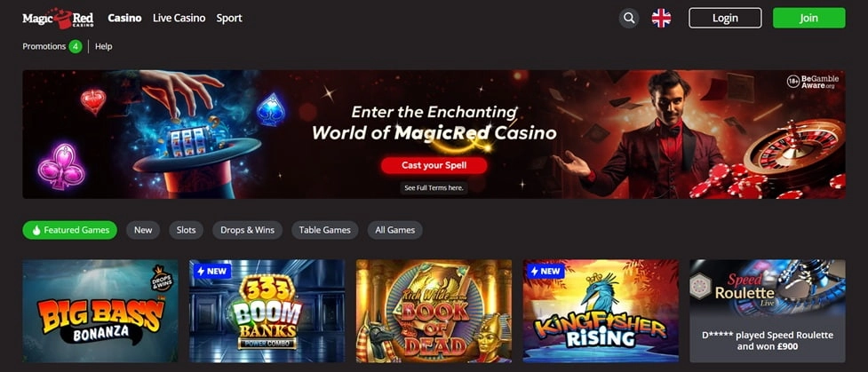Select the Drops & Wins filter
This screenshot has height=372, width=868.
click(x=248, y=230)
